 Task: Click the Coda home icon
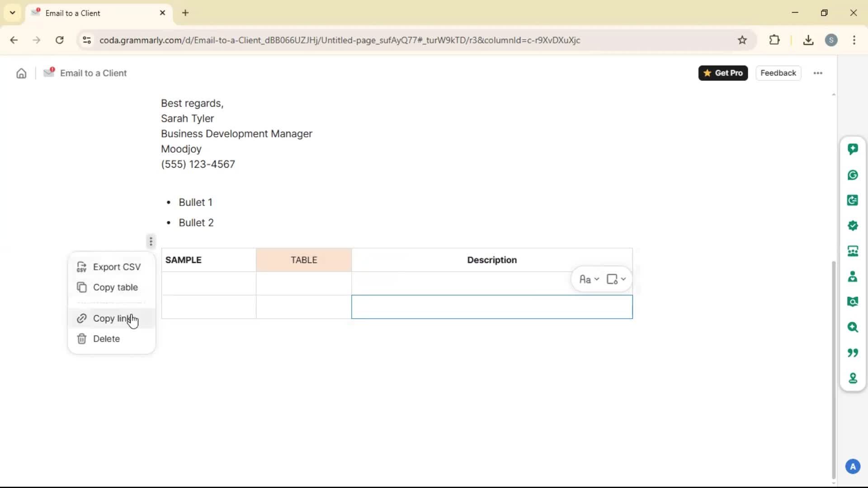21,73
